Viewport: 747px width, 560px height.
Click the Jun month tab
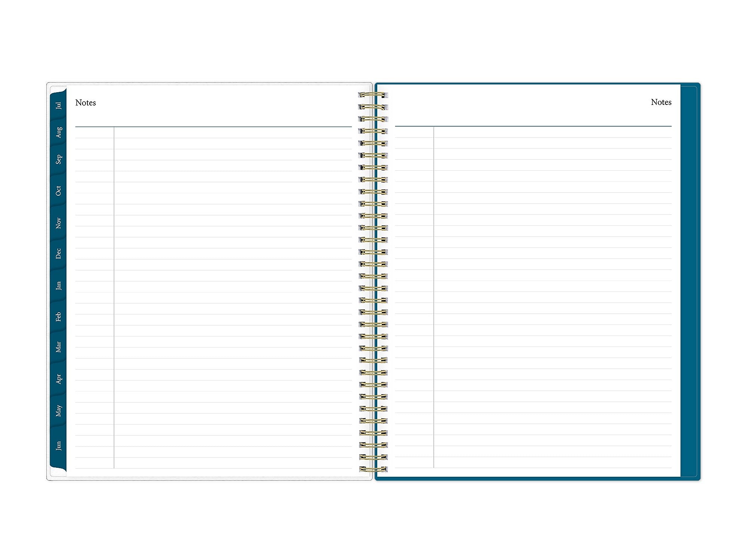pos(58,445)
